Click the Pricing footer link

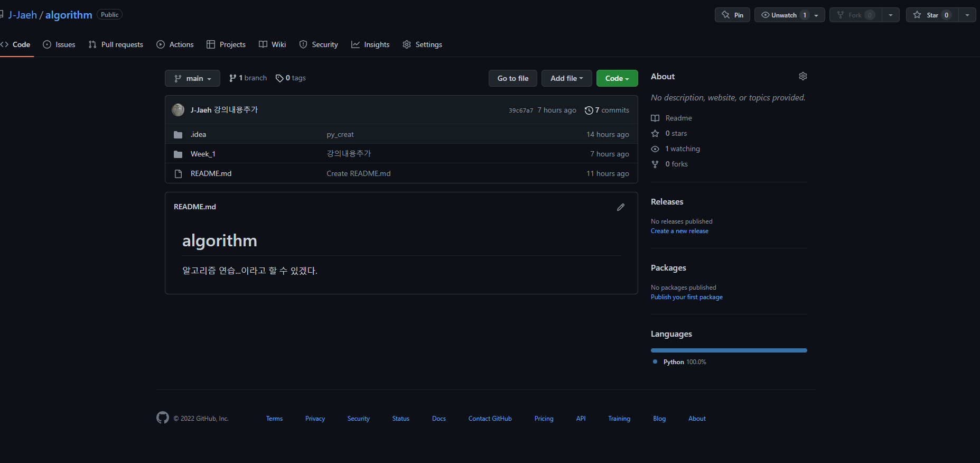click(544, 419)
